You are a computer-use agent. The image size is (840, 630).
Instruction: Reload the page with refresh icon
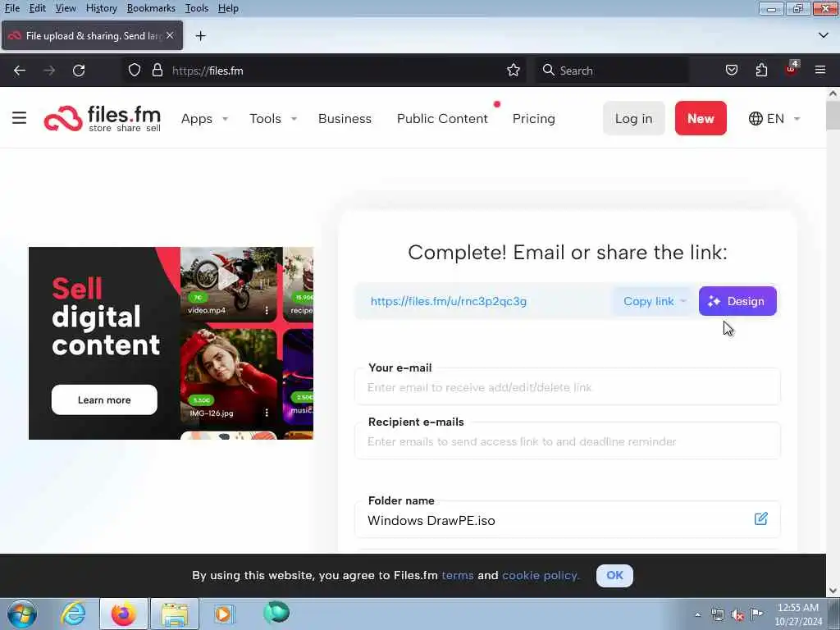[x=79, y=71]
